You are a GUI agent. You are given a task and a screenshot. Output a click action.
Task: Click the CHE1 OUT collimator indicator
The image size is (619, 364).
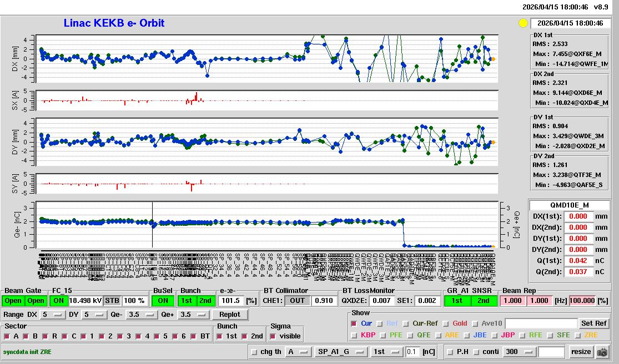tap(298, 301)
